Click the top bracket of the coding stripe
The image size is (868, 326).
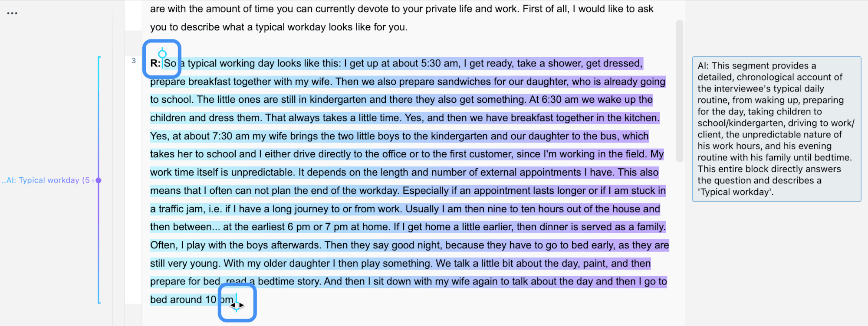tap(99, 57)
